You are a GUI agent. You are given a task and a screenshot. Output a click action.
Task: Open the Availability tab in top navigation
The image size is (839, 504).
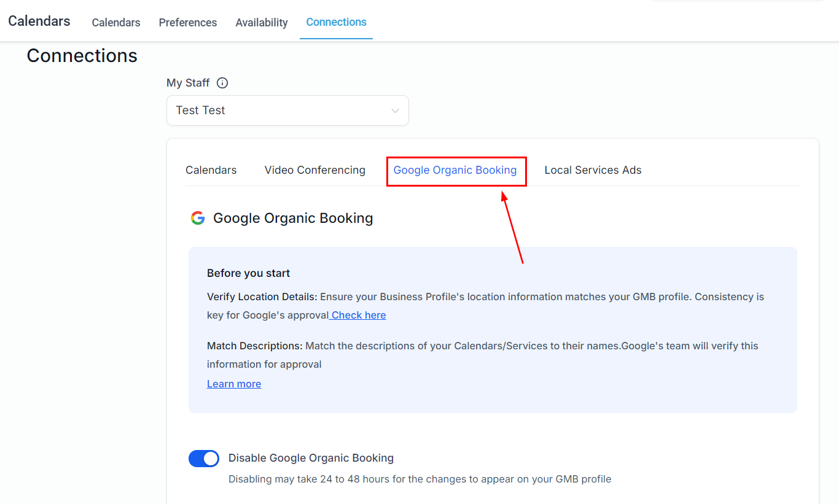tap(262, 23)
